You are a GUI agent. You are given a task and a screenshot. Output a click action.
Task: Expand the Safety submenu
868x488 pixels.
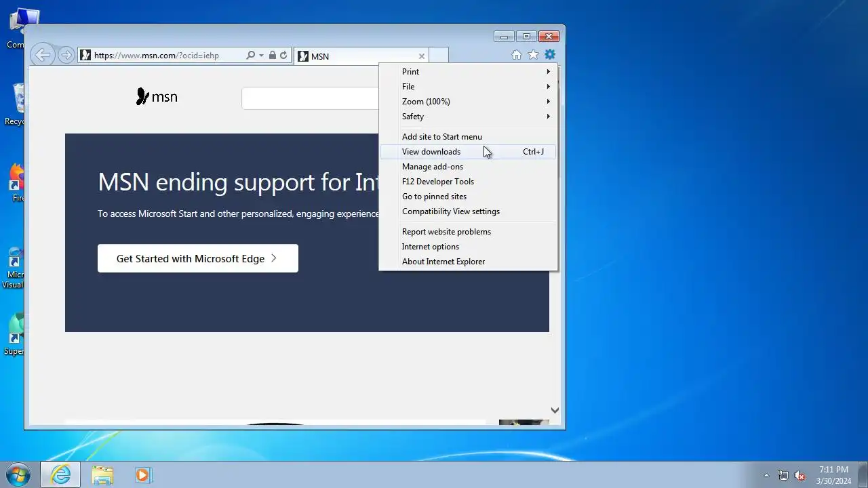(469, 117)
